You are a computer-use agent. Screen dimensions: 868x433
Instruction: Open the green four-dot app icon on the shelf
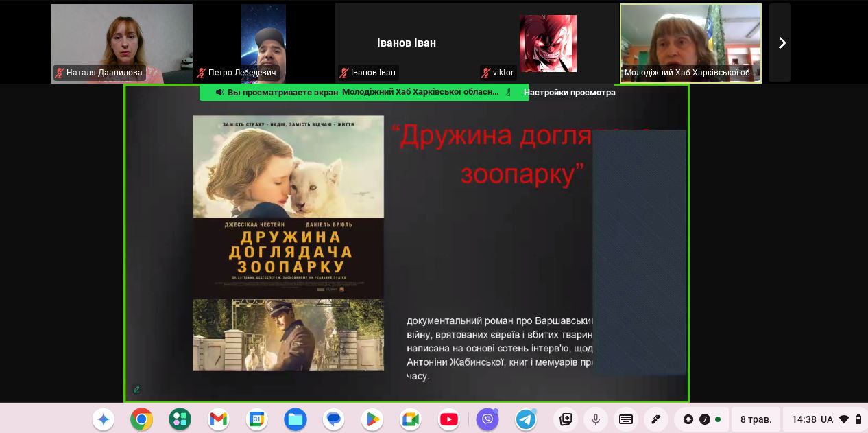(180, 419)
